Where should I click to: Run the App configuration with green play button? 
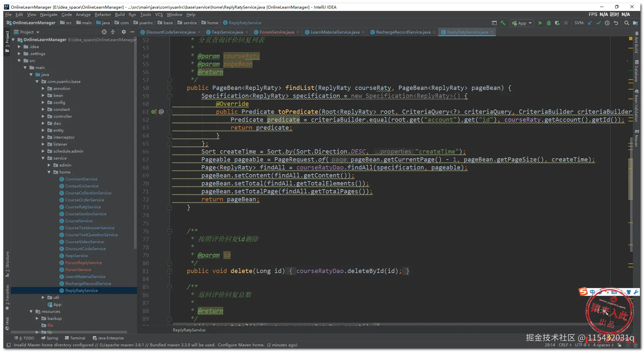(x=540, y=23)
